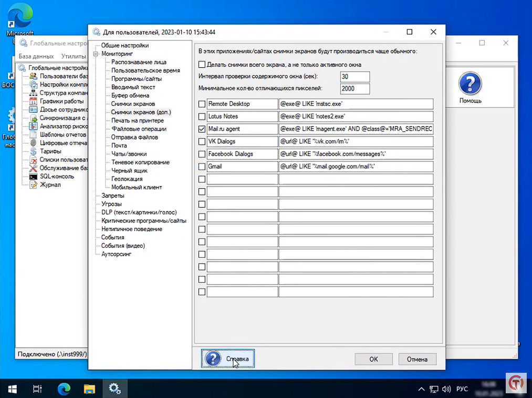Click the sync icon beside Синхронизация
The height and width of the screenshot is (398, 532).
[33, 118]
